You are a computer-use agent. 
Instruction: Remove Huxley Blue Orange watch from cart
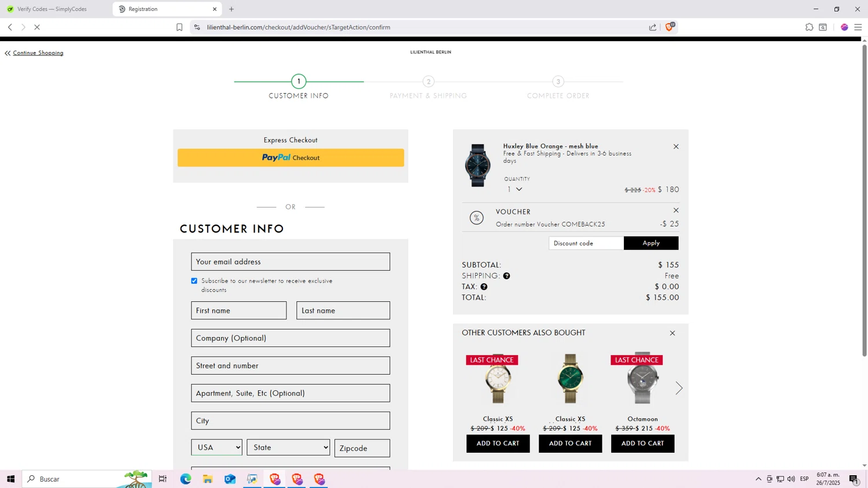[676, 147]
